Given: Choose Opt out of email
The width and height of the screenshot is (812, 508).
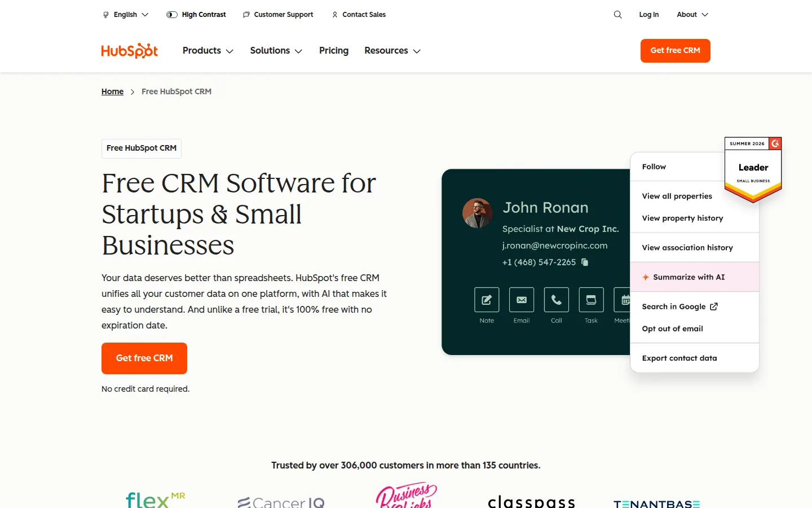Looking at the screenshot, I should [x=673, y=329].
